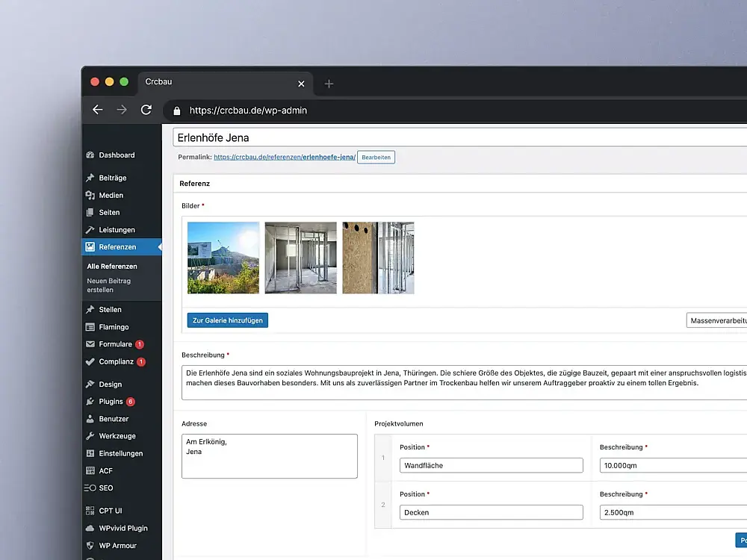Click the Complianz checkmark icon

tap(90, 361)
